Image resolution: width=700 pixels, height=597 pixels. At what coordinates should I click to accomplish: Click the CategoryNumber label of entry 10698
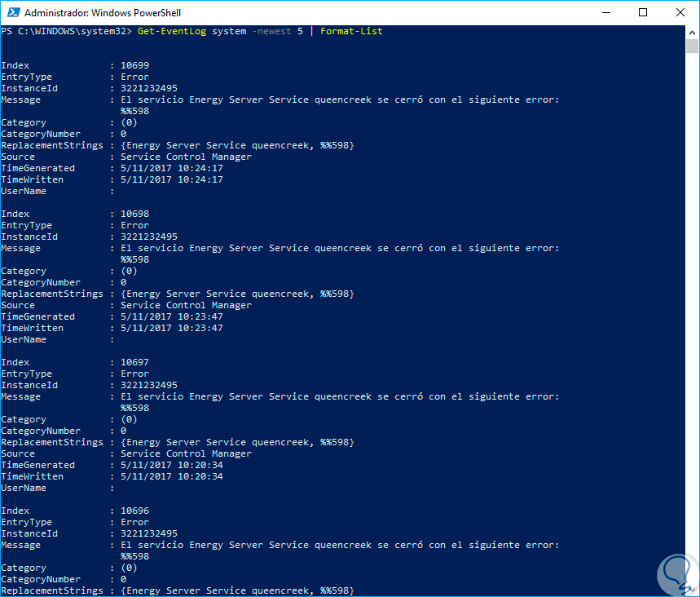(41, 282)
